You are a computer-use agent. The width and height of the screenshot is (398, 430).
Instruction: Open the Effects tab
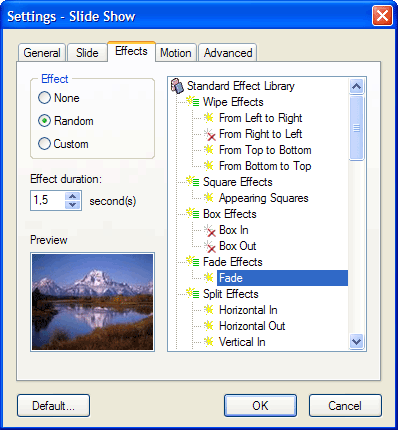coord(131,51)
